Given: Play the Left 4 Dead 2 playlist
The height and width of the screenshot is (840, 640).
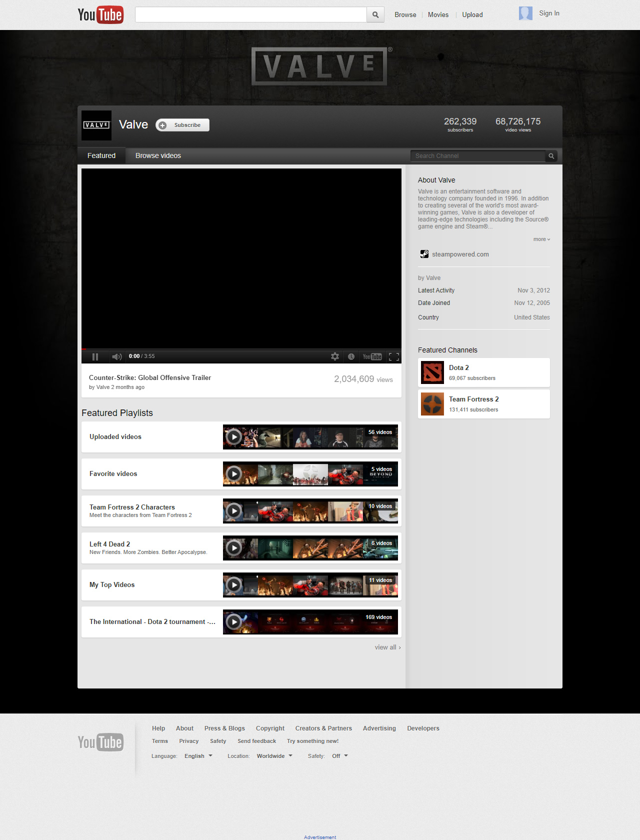Looking at the screenshot, I should tap(233, 548).
